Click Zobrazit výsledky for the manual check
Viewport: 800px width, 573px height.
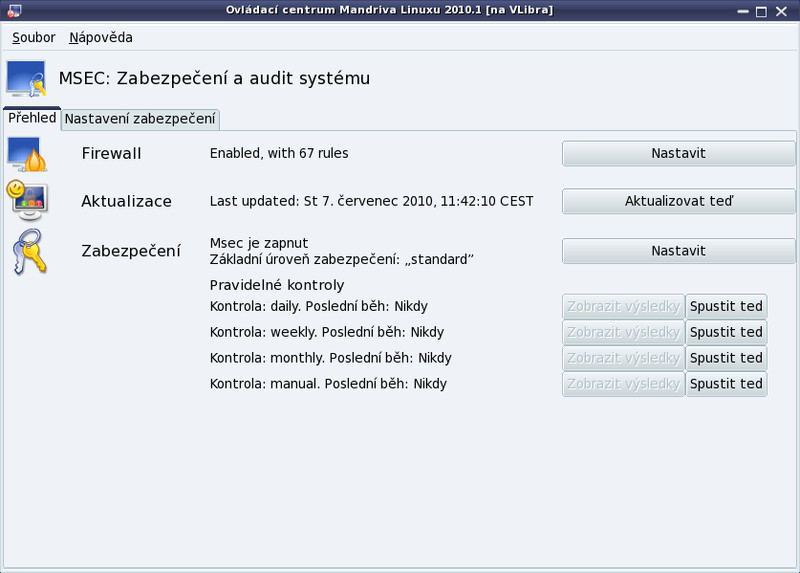click(623, 384)
